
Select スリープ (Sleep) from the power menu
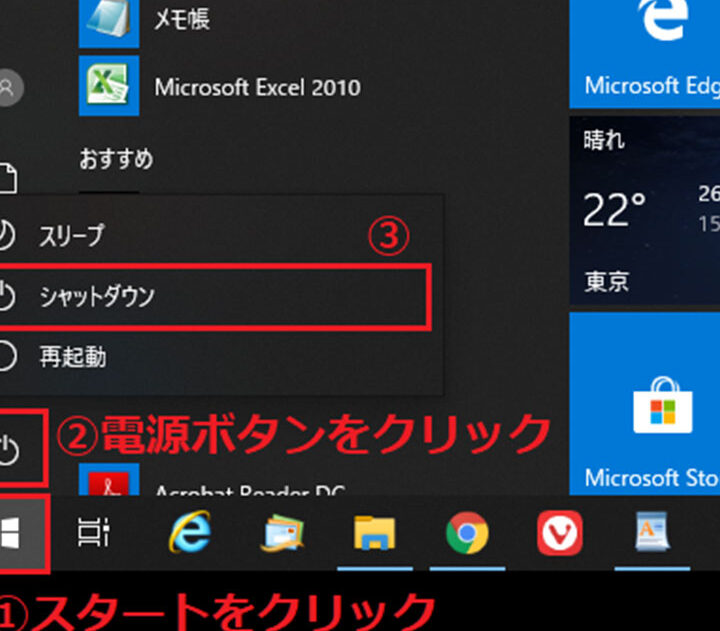click(x=70, y=236)
